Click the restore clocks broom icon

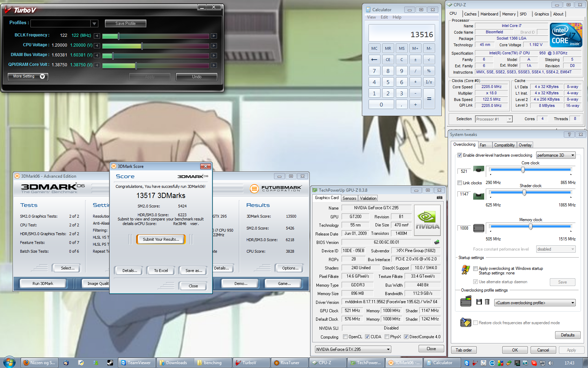tap(466, 322)
